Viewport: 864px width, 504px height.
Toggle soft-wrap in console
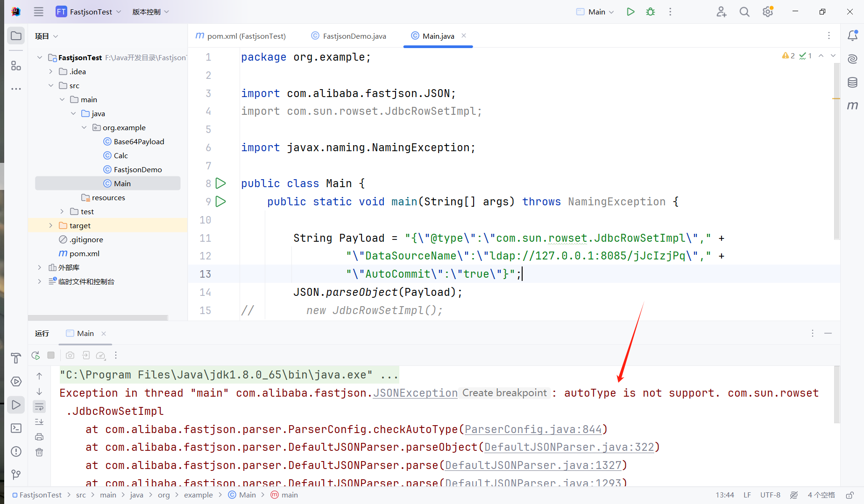coord(39,406)
